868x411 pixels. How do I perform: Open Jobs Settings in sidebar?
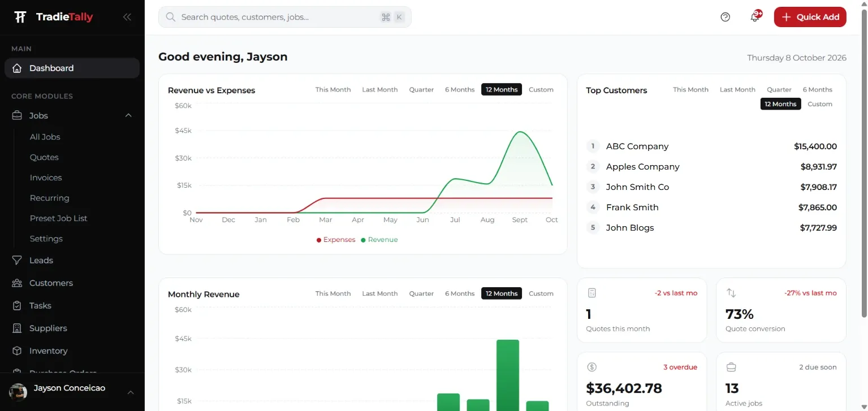[x=46, y=239]
